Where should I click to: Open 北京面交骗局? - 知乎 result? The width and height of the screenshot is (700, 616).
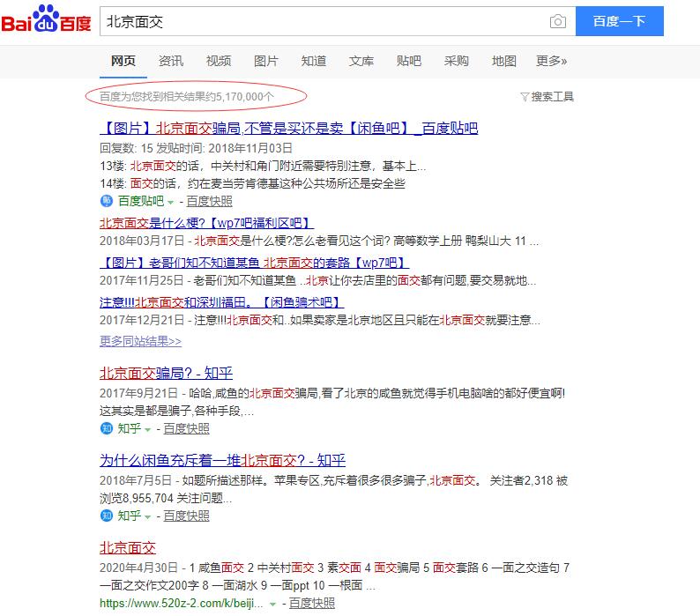click(x=166, y=373)
